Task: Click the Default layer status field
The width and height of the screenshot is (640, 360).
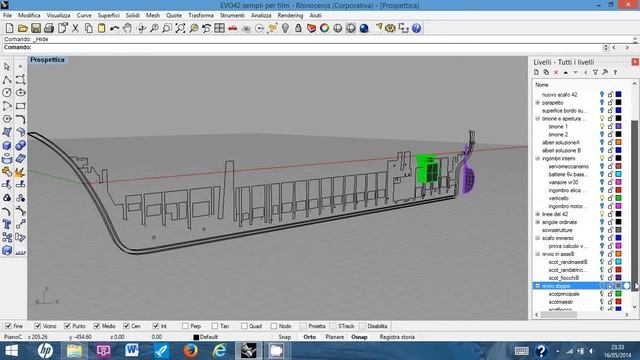Action: (x=206, y=337)
